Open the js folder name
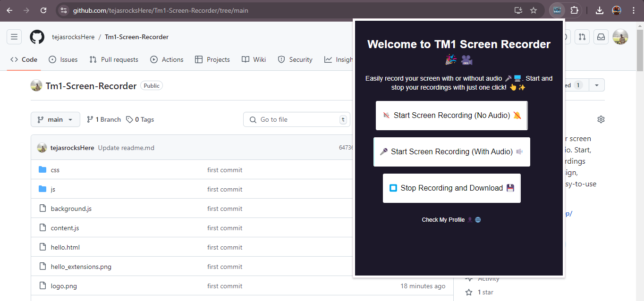Image resolution: width=644 pixels, height=301 pixels. (53, 189)
